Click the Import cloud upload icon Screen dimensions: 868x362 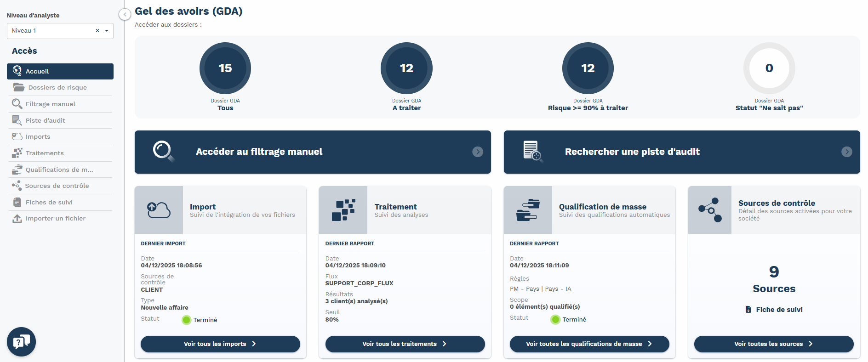(159, 210)
